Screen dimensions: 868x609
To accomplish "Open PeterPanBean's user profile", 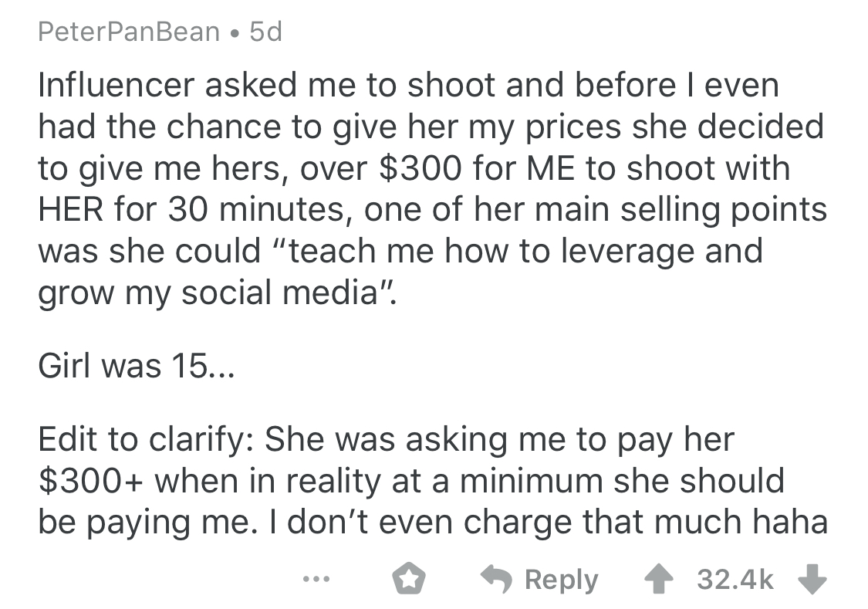I will (x=128, y=33).
